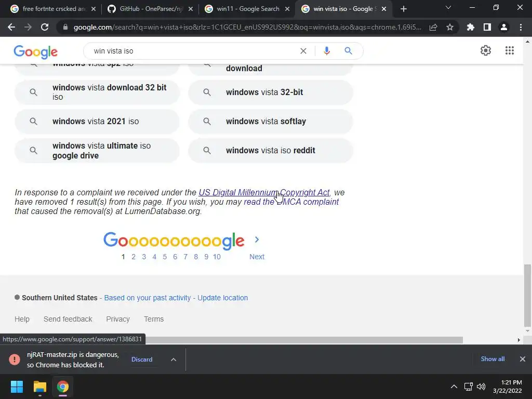
Task: Start voice search with the microphone
Action: point(327,51)
